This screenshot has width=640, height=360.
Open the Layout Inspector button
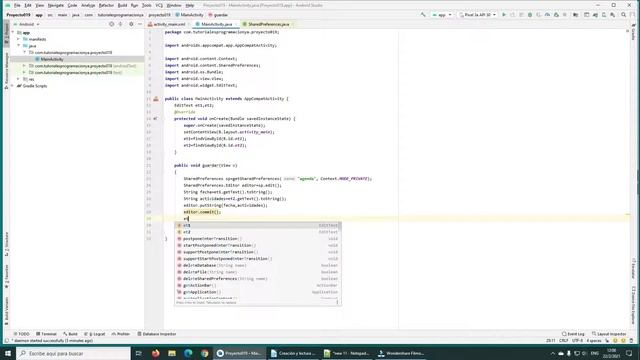(609, 334)
